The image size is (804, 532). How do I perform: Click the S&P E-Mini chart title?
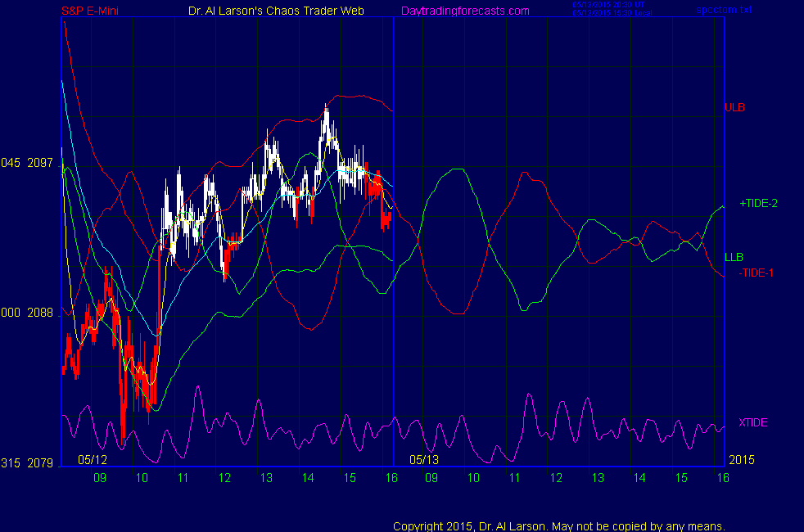point(90,11)
